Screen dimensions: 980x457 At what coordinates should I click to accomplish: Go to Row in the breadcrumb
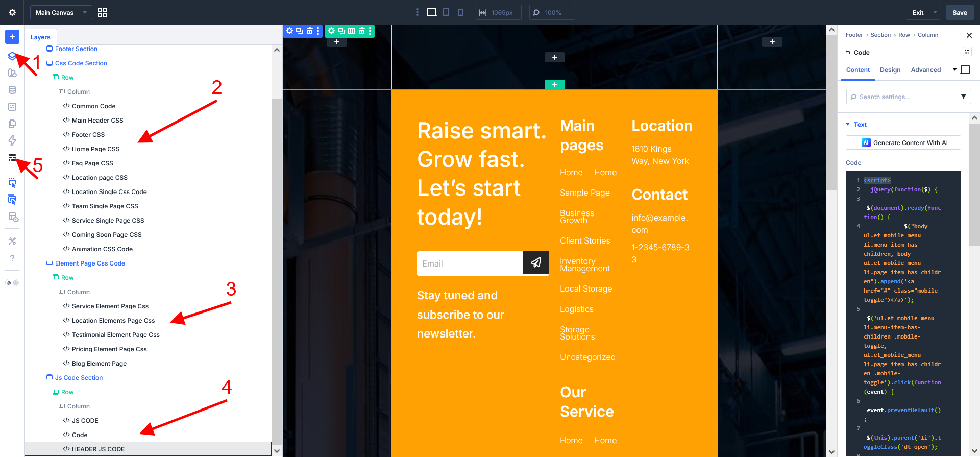(x=904, y=35)
